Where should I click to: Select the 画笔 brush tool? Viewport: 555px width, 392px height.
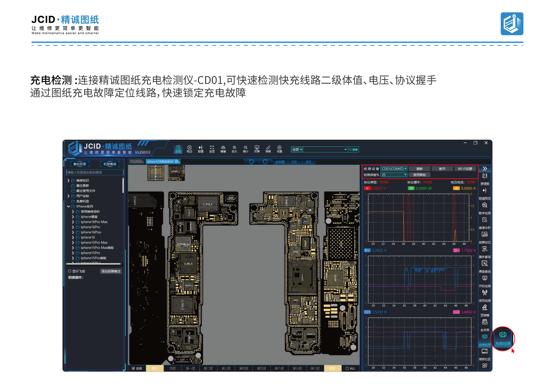268,149
